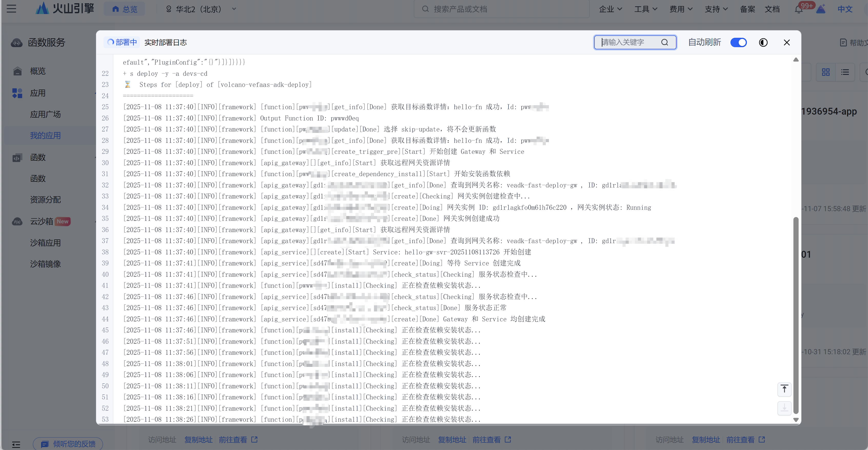This screenshot has width=868, height=450.
Task: Toggle dark/light theme contrast icon
Action: (x=763, y=43)
